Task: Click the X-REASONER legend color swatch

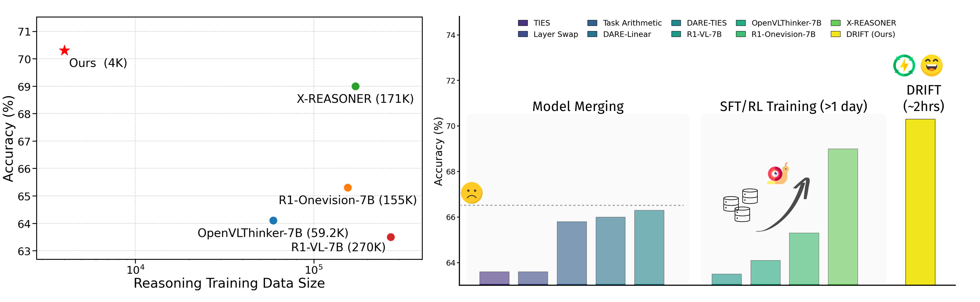Action: (835, 23)
